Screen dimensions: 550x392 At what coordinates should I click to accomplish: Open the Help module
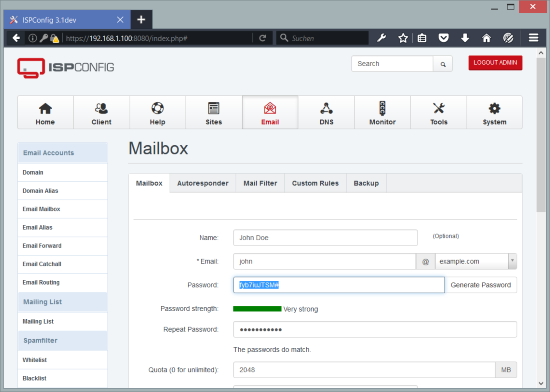[x=157, y=113]
